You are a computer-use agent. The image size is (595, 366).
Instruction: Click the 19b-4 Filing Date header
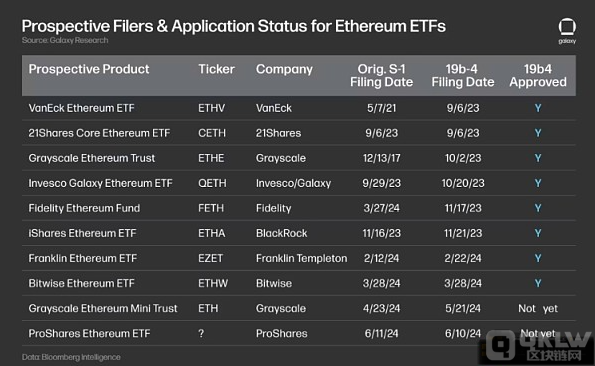point(463,75)
